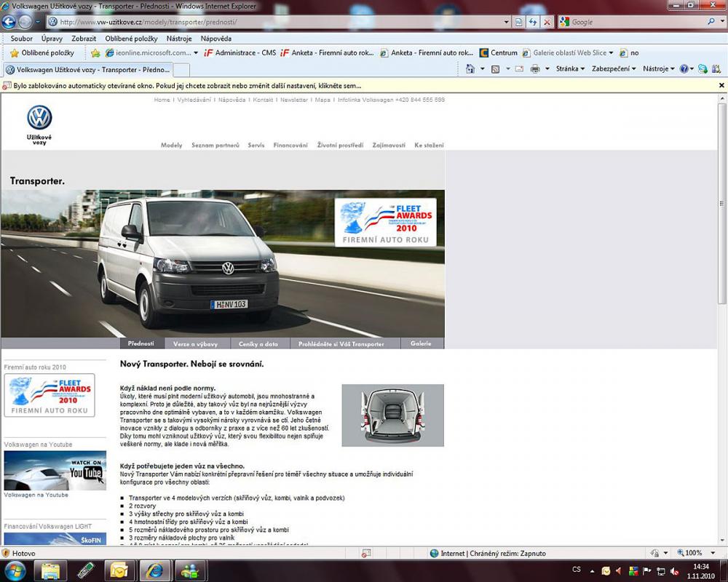The width and height of the screenshot is (728, 582).
Task: Open a new blank browser tab
Action: point(181,70)
